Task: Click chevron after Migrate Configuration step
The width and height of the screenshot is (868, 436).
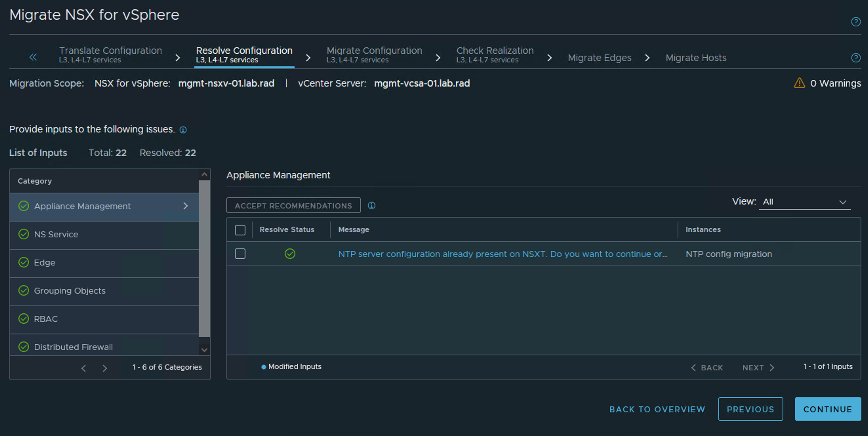Action: click(x=438, y=58)
